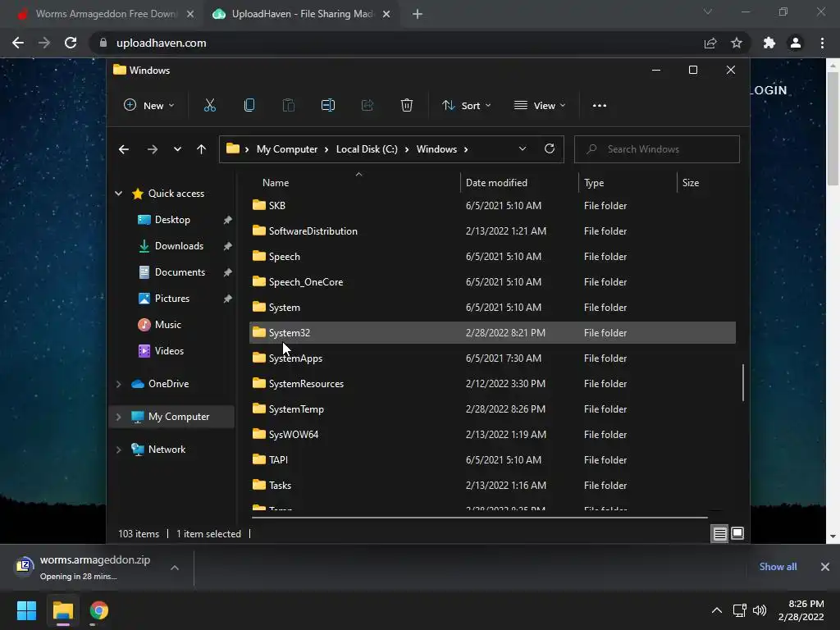
Task: Click Chrome back arrow button
Action: point(18,43)
